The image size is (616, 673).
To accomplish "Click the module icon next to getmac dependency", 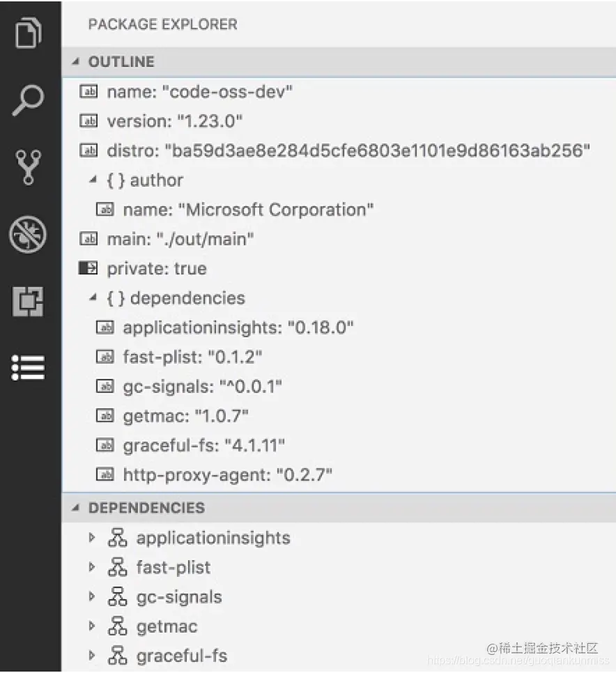I will [x=117, y=626].
